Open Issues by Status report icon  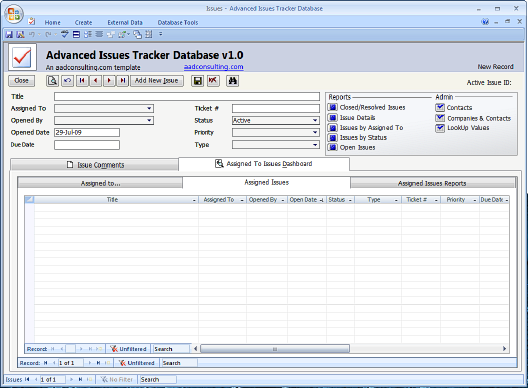point(333,137)
